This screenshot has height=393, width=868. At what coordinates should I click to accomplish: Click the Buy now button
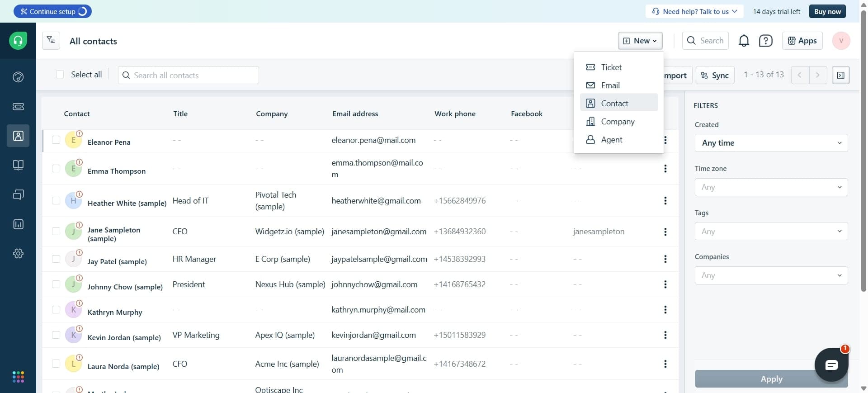827,12
